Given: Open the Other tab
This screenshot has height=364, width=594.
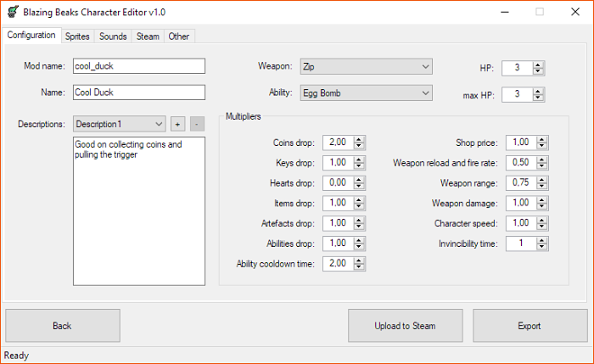Looking at the screenshot, I should (179, 36).
